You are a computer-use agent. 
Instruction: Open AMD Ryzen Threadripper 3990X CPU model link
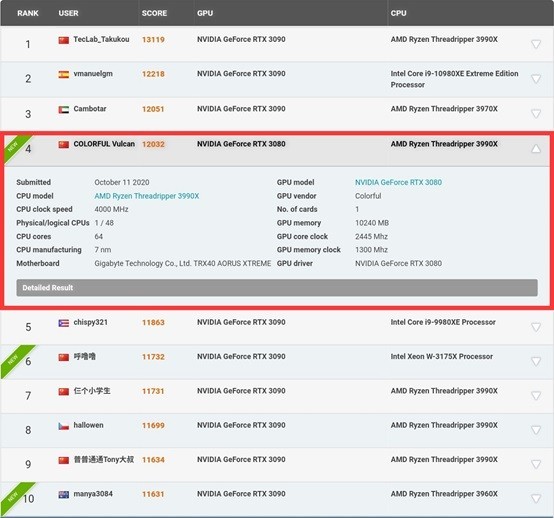coord(147,196)
